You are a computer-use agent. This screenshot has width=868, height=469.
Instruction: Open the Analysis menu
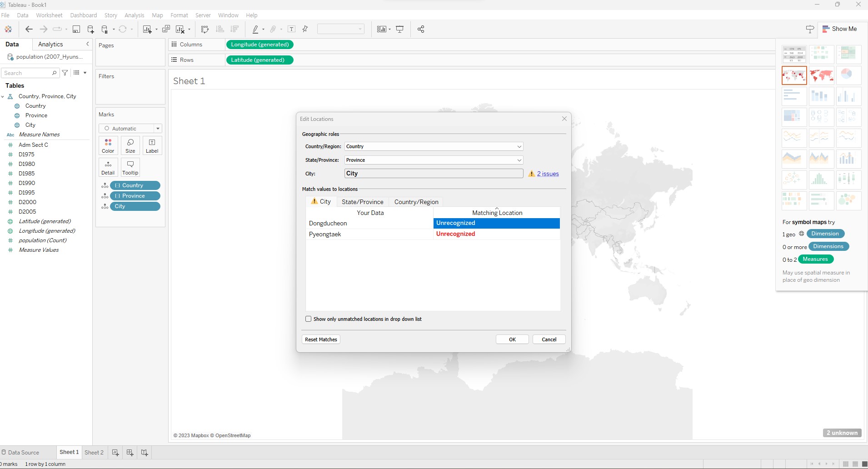[x=134, y=15]
